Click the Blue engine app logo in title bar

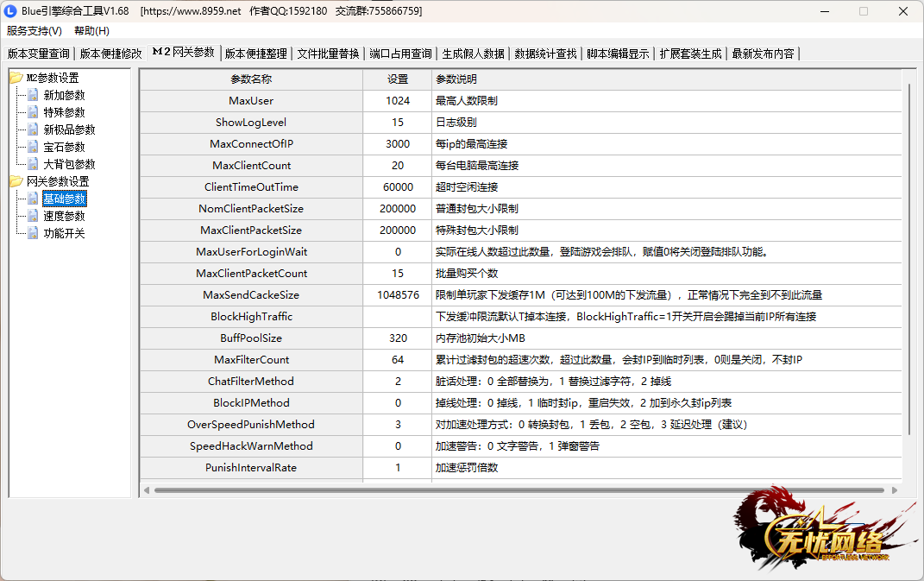[11, 11]
